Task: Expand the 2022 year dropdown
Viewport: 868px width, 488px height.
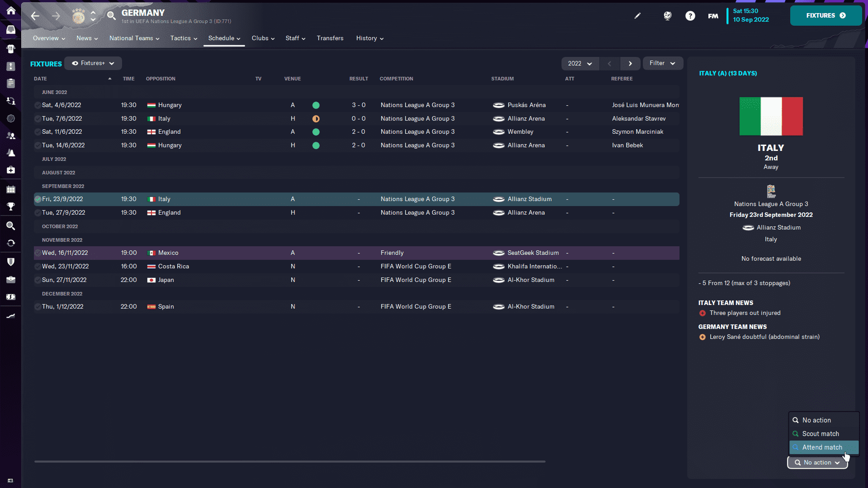Action: pos(580,64)
